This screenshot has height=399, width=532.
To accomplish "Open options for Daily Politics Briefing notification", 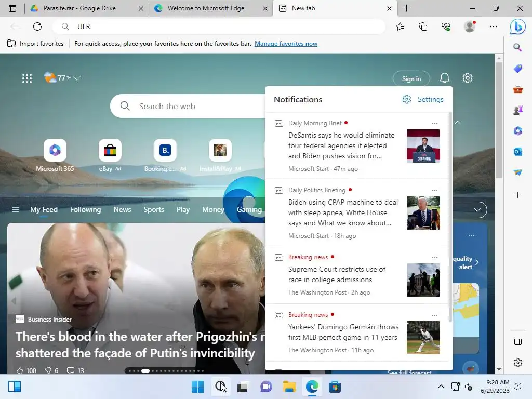I will [x=435, y=191].
